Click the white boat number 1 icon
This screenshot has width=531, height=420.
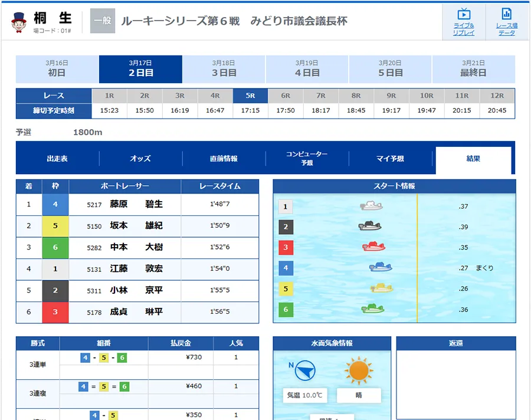[x=371, y=206]
